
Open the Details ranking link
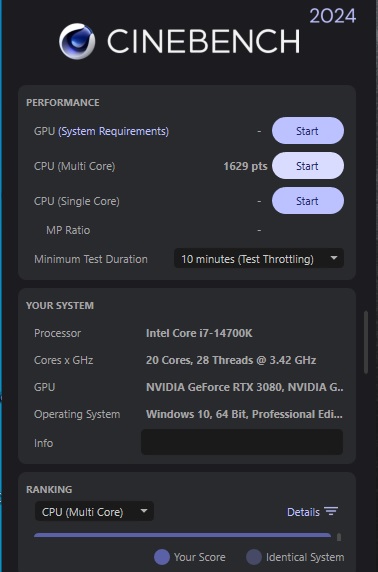(303, 512)
